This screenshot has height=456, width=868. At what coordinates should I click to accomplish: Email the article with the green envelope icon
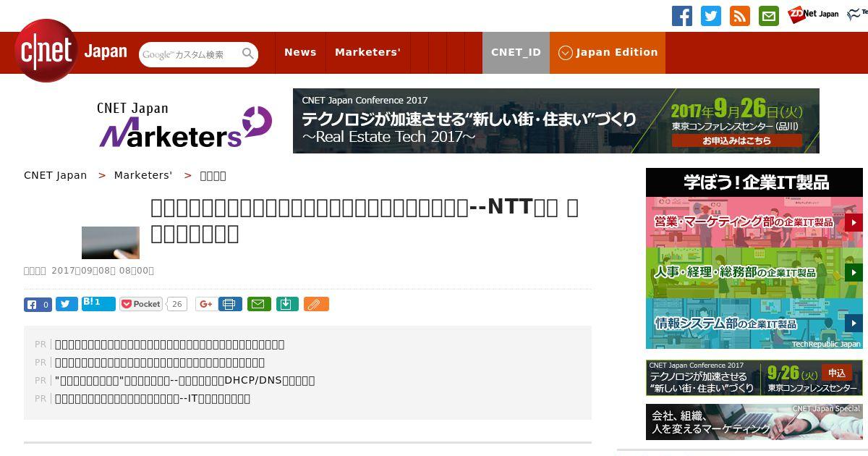259,304
